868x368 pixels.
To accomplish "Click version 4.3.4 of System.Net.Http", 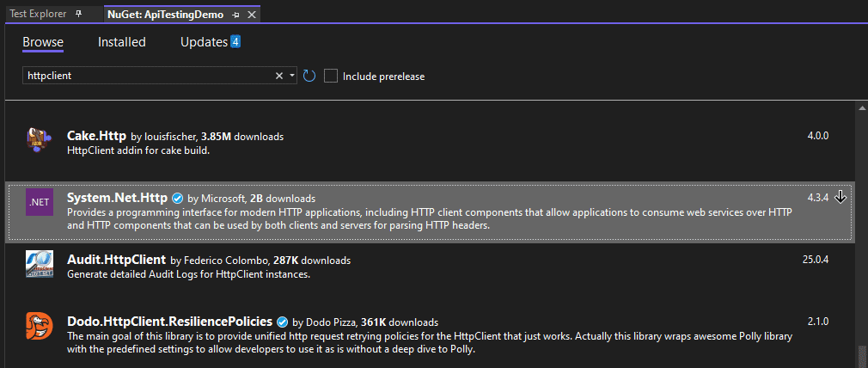I will pos(818,197).
